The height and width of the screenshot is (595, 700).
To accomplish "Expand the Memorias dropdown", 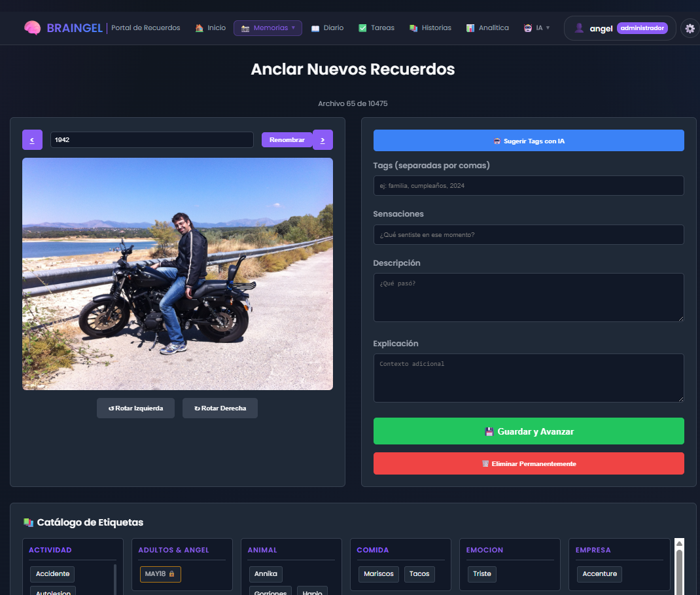I will pyautogui.click(x=268, y=27).
